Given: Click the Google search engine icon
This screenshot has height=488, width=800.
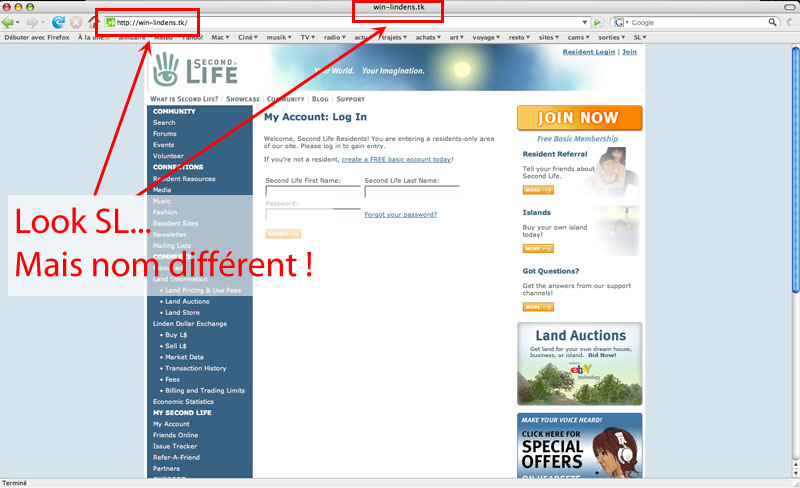Looking at the screenshot, I should 618,22.
